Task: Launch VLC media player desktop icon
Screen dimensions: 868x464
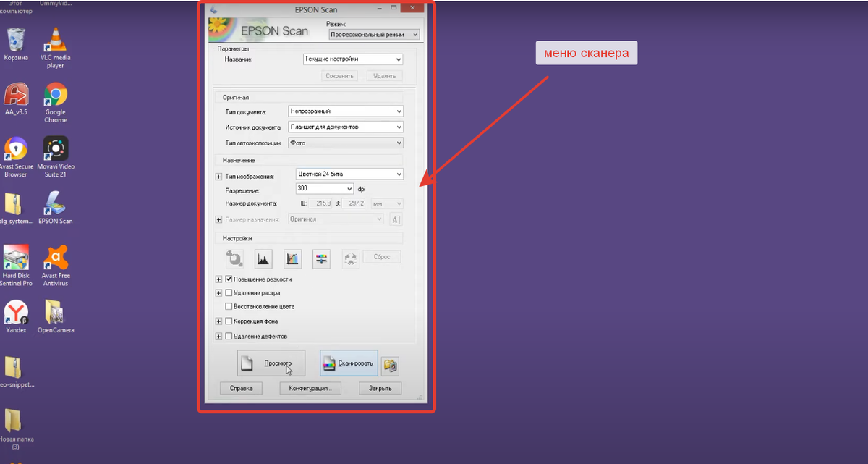Action: [x=56, y=48]
